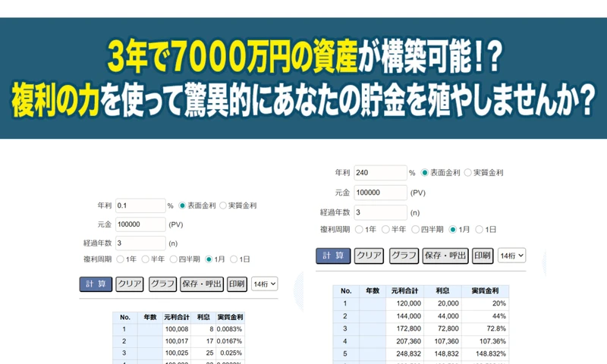Click cell 0.0167% in left table
The image size is (607, 364).
231,341
